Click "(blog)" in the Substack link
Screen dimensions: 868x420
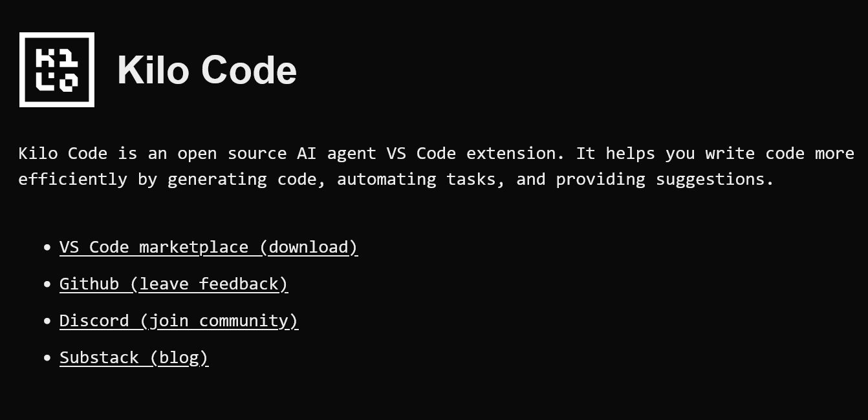(x=179, y=357)
